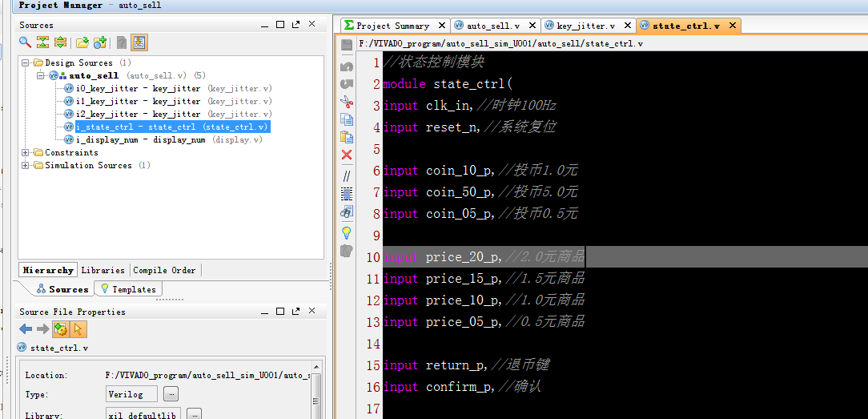Click the Save File disk icon
The width and height of the screenshot is (868, 419).
[347, 45]
